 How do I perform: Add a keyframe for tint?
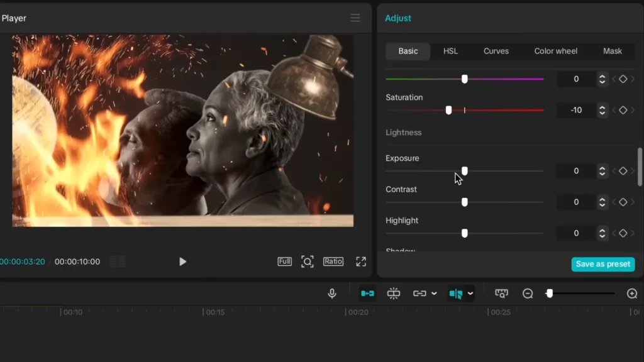[623, 79]
